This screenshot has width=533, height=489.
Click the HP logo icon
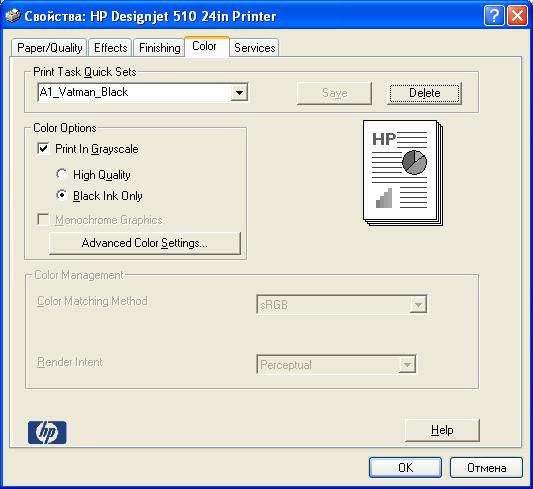pyautogui.click(x=47, y=432)
